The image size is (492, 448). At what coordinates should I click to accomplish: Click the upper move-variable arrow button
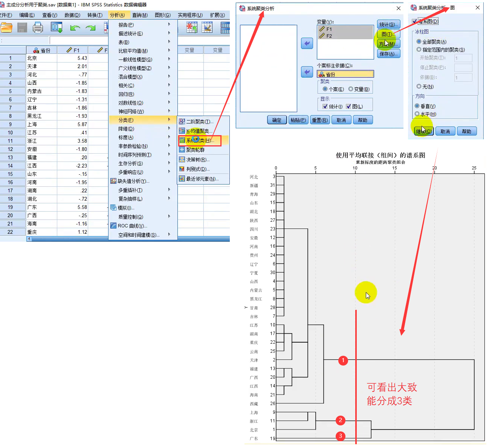[307, 43]
